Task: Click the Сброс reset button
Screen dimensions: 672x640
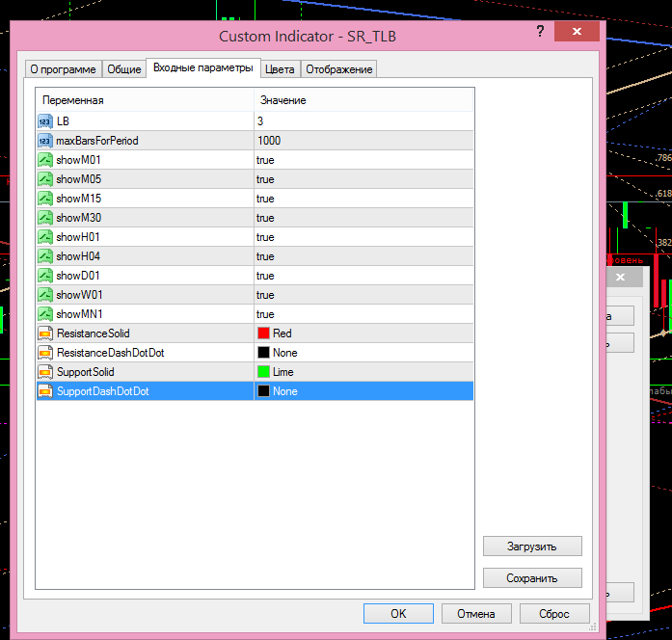Action: click(554, 613)
